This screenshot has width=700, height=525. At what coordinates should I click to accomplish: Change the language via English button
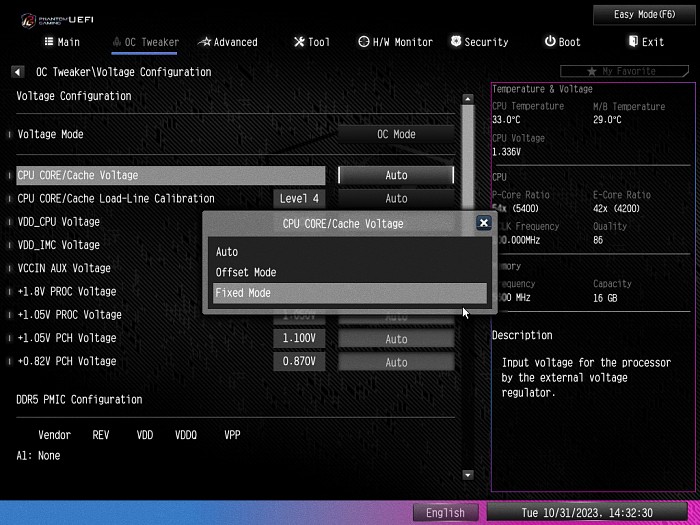pos(446,513)
